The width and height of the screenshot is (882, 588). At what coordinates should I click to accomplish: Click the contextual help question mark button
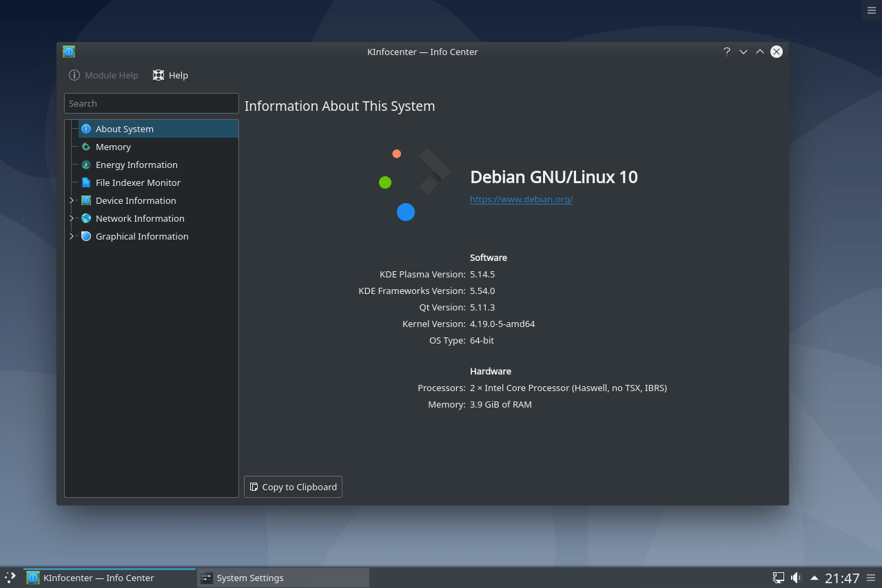(x=726, y=52)
